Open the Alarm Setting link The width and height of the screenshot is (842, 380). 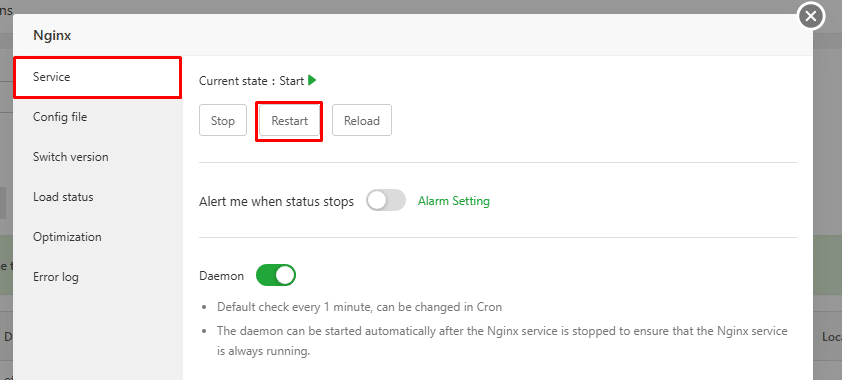454,201
